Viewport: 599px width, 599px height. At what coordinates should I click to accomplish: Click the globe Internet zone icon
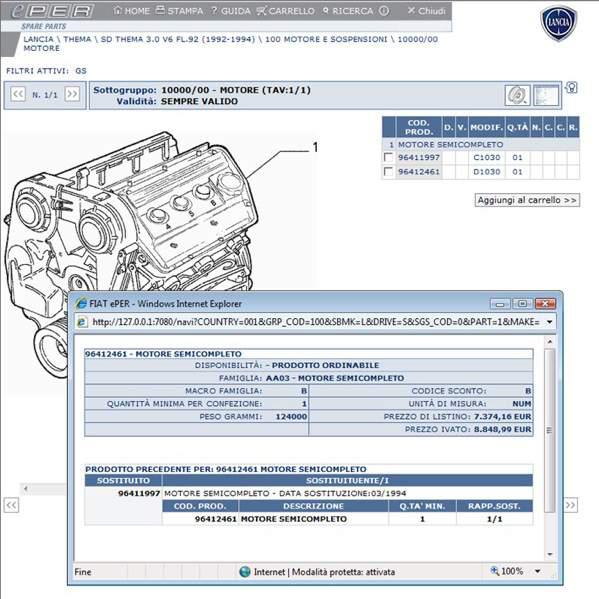coord(245,572)
